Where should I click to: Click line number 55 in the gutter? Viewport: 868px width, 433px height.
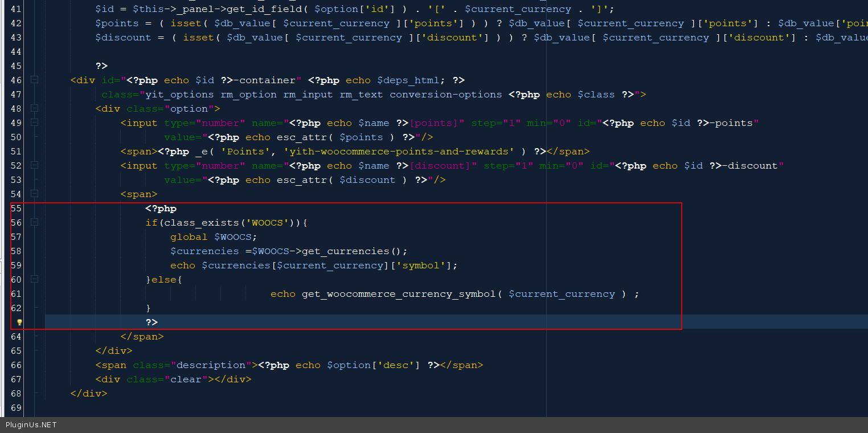pos(16,209)
